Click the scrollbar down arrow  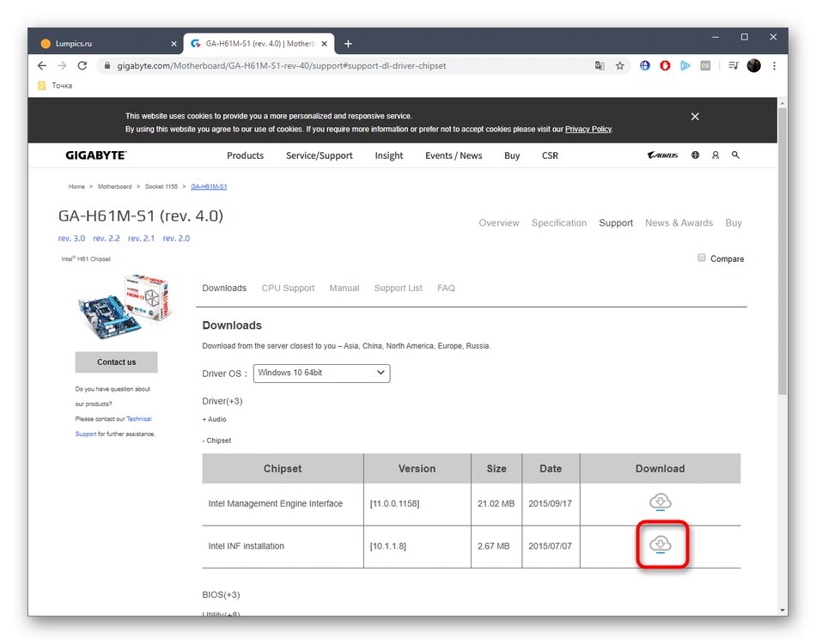[x=783, y=611]
